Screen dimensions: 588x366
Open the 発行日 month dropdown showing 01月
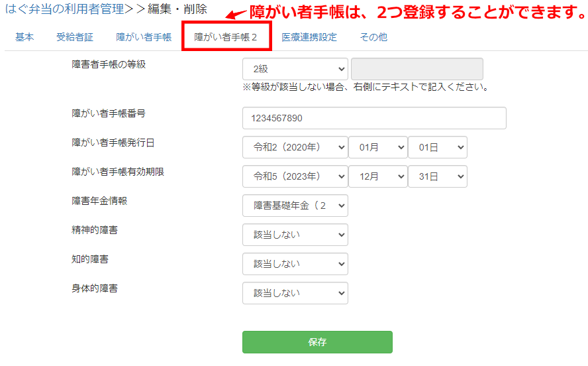[377, 147]
